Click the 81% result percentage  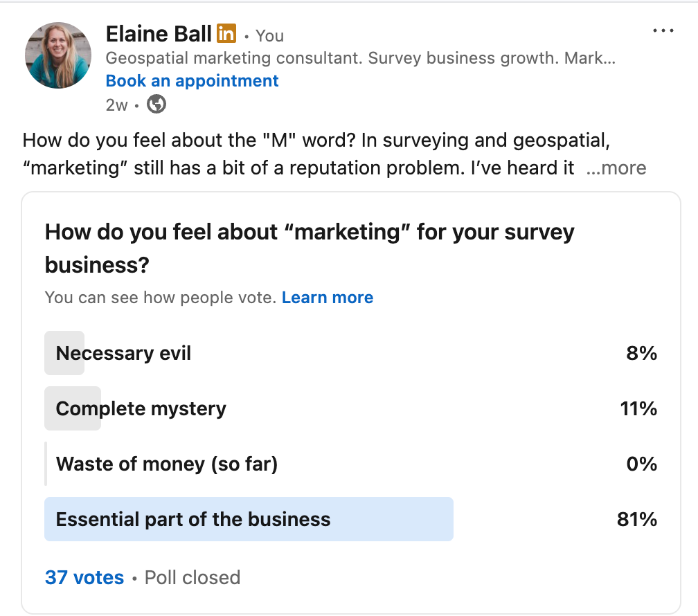click(636, 519)
